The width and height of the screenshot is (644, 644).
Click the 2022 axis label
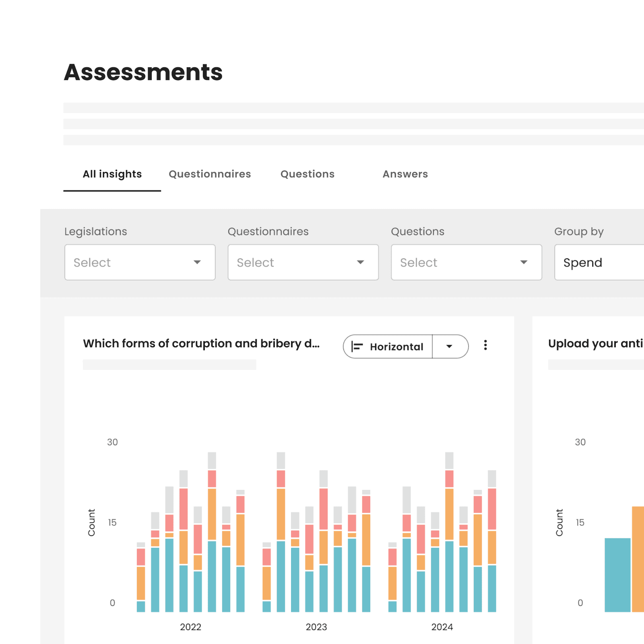pos(190,627)
